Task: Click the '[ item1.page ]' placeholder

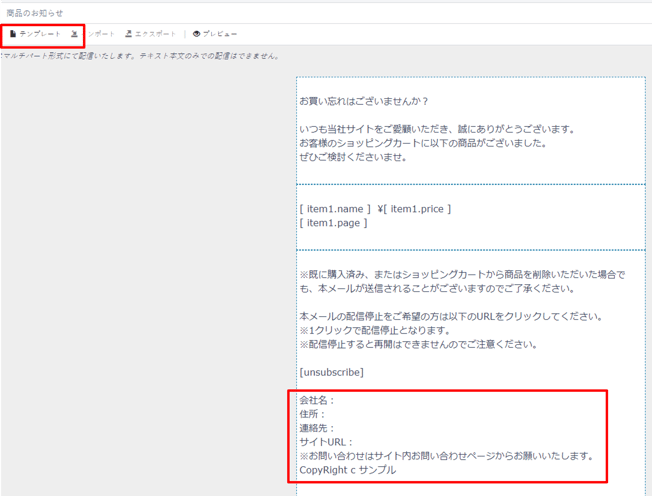Action: 333,223
